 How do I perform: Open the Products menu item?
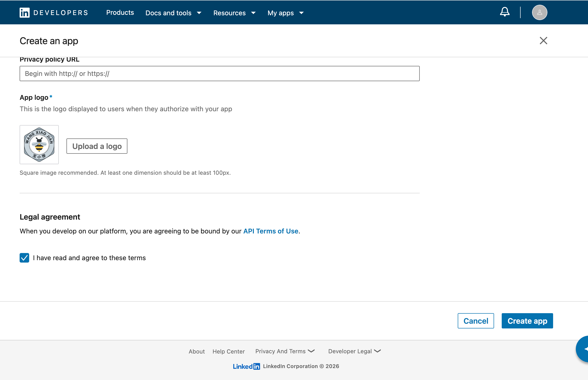(x=120, y=13)
